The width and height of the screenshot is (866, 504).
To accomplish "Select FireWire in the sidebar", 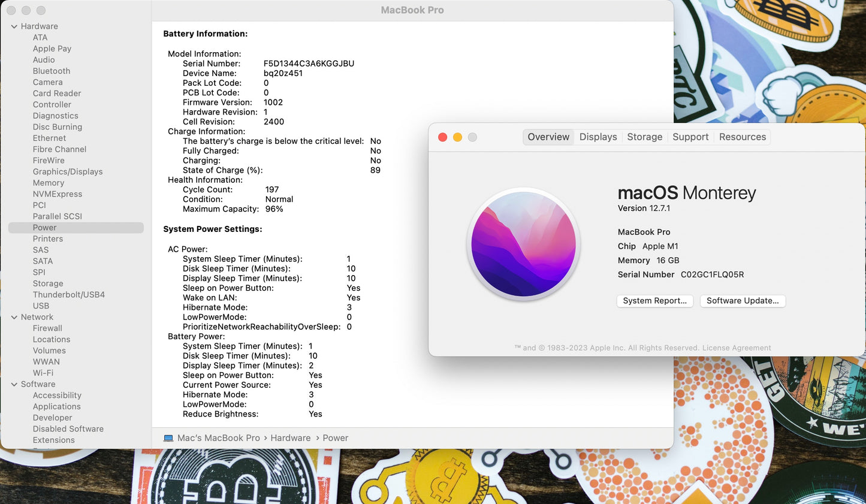I will 49,161.
